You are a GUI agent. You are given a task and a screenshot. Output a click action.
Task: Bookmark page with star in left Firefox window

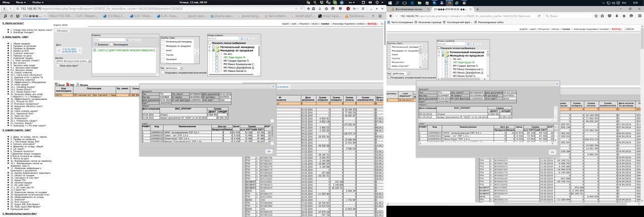308,9
